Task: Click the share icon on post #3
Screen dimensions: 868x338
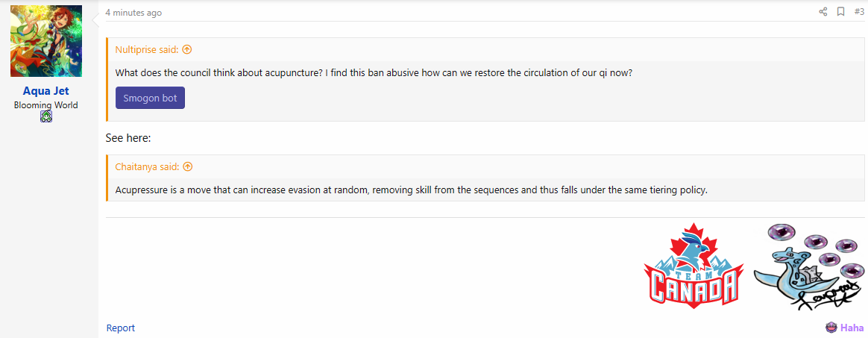Action: (823, 12)
